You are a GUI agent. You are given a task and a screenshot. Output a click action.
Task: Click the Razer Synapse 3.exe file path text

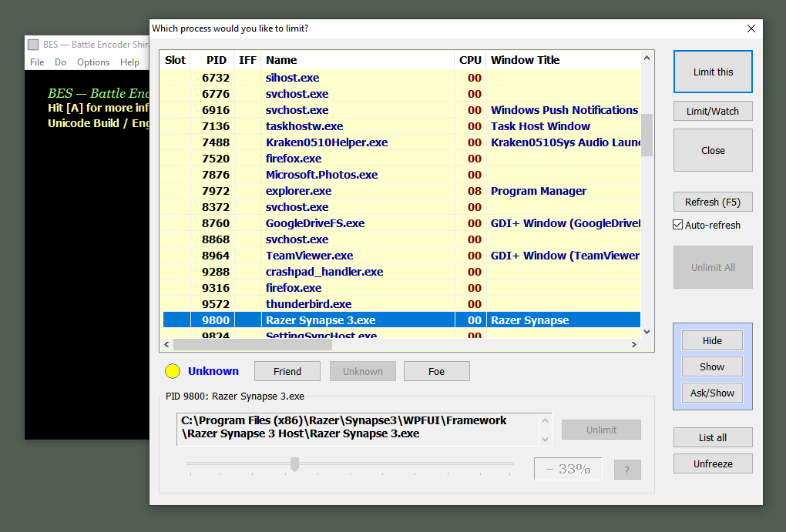(x=344, y=427)
